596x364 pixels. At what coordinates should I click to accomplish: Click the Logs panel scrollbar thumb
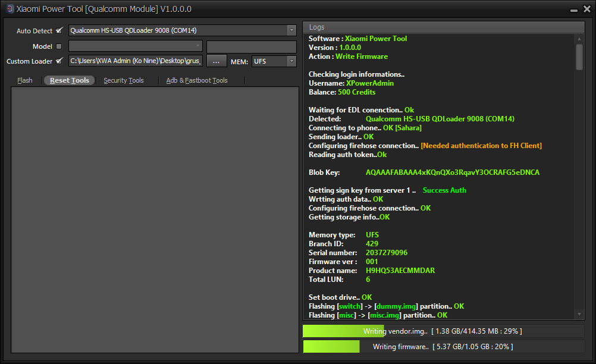coord(580,57)
